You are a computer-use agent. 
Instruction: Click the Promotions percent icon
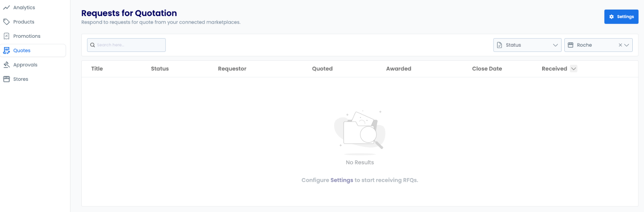(6, 36)
